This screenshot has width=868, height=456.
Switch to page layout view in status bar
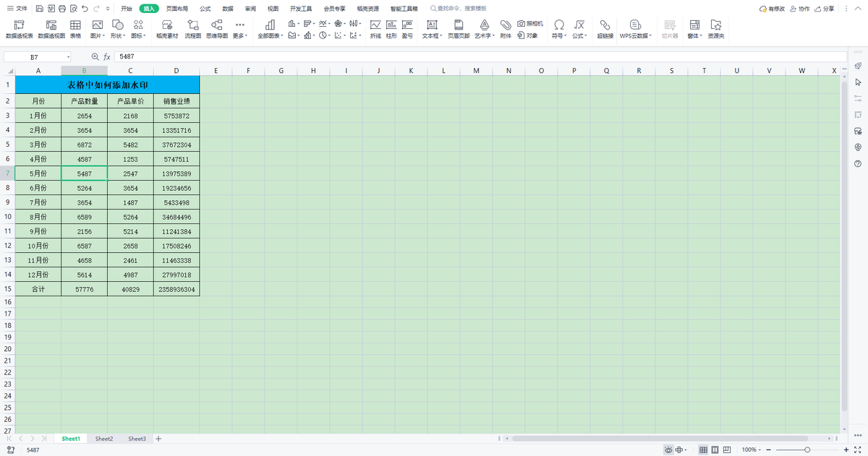pos(715,449)
